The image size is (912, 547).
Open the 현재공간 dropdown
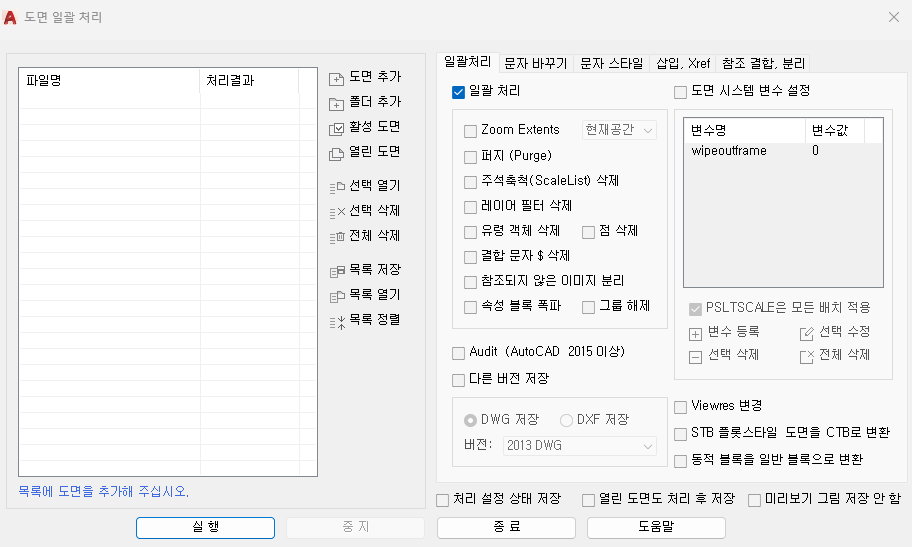[619, 130]
